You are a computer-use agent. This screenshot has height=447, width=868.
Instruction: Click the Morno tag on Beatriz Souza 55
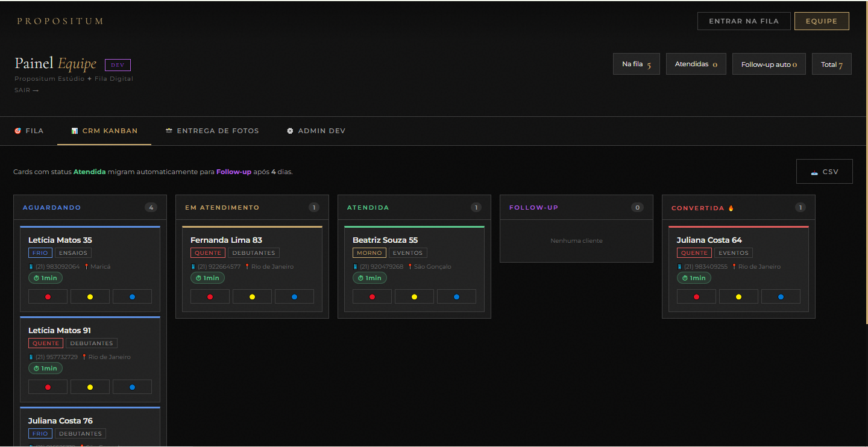pyautogui.click(x=370, y=253)
